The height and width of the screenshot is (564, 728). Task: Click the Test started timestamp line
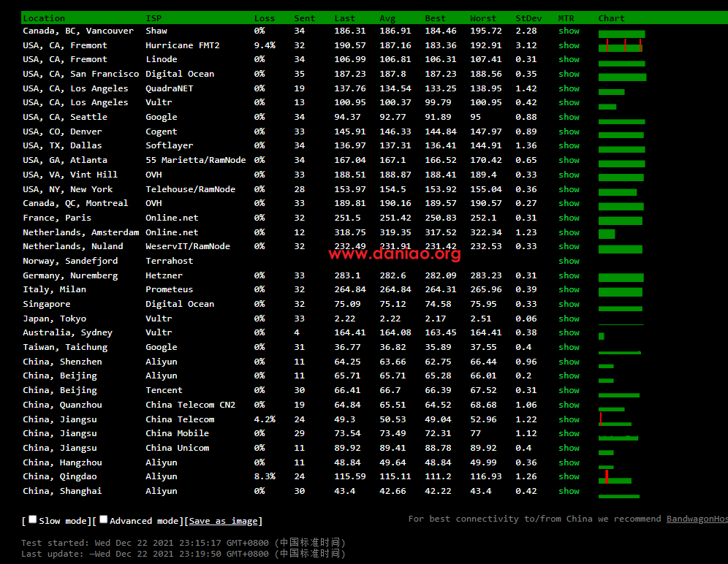point(183,543)
